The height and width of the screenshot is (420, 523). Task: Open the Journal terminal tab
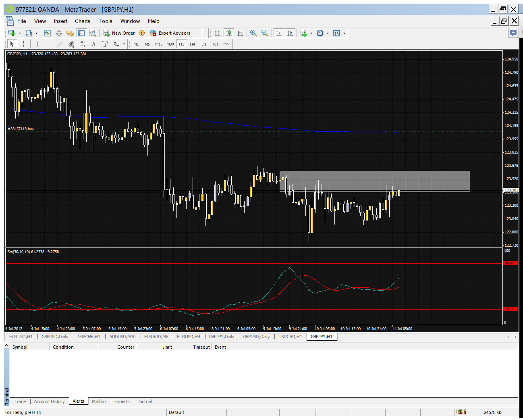145,401
